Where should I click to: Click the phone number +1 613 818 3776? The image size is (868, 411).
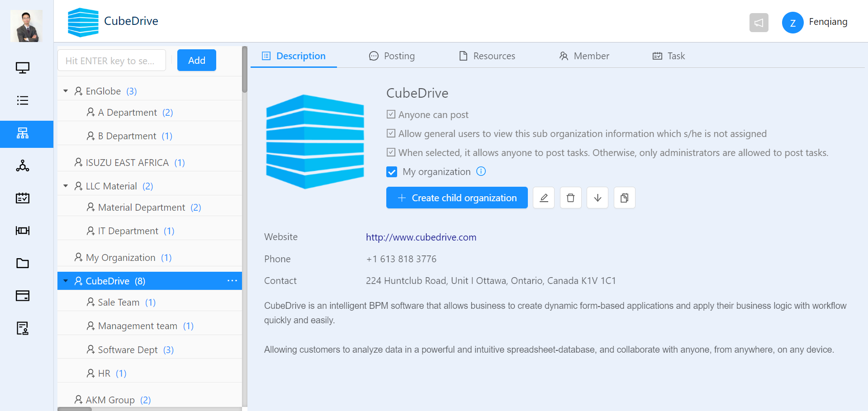pos(401,259)
